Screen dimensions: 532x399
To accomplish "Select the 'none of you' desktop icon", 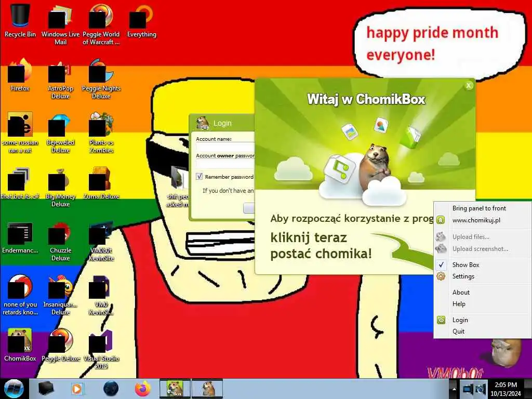I will [20, 295].
